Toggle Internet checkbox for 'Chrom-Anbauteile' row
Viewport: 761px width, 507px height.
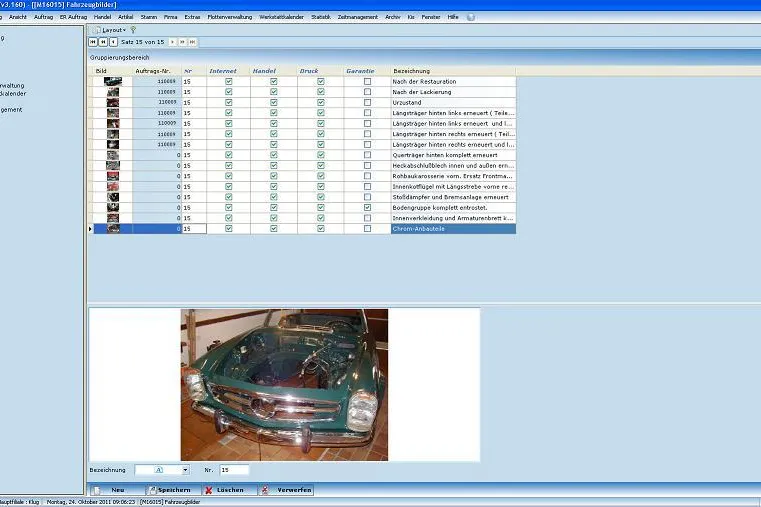point(229,229)
